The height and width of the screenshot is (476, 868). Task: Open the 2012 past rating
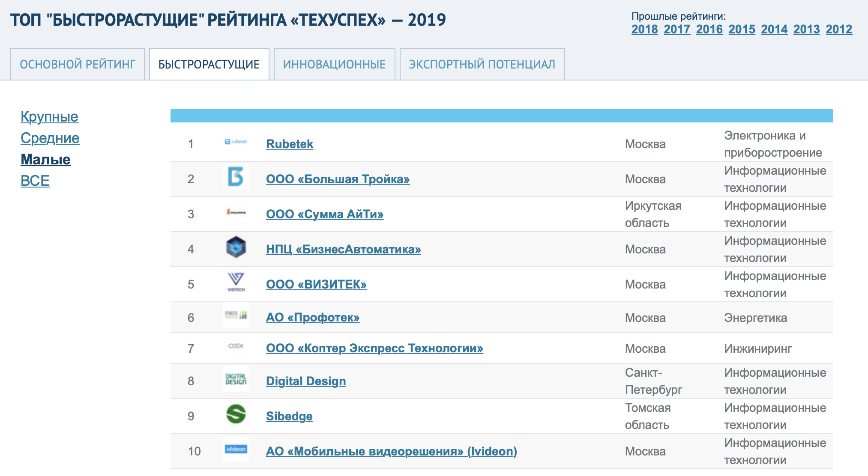coord(839,29)
